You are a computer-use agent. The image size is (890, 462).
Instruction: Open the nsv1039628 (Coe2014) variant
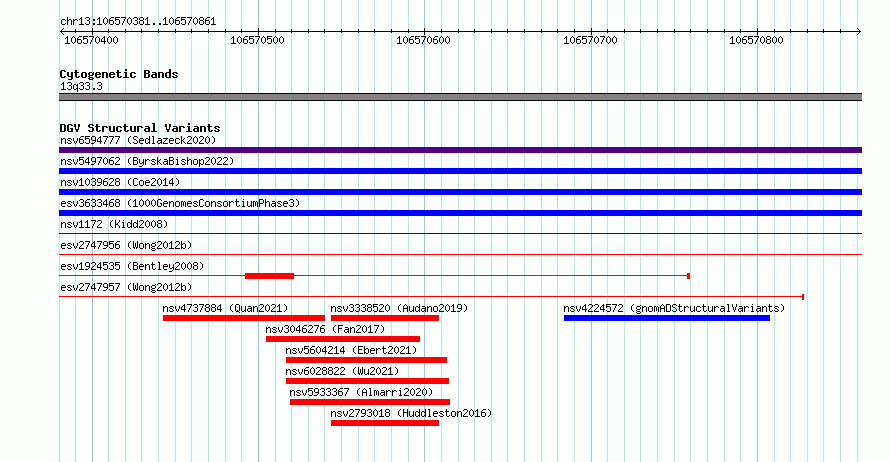click(120, 182)
